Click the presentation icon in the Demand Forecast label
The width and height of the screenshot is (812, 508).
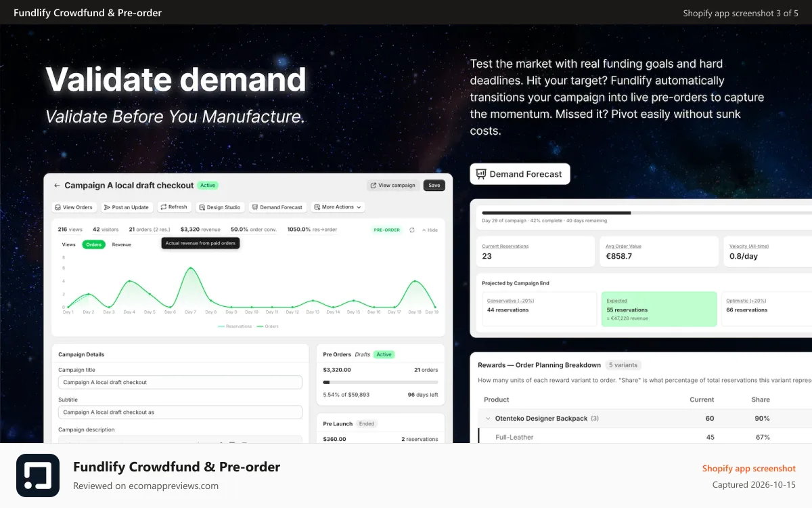tap(481, 174)
